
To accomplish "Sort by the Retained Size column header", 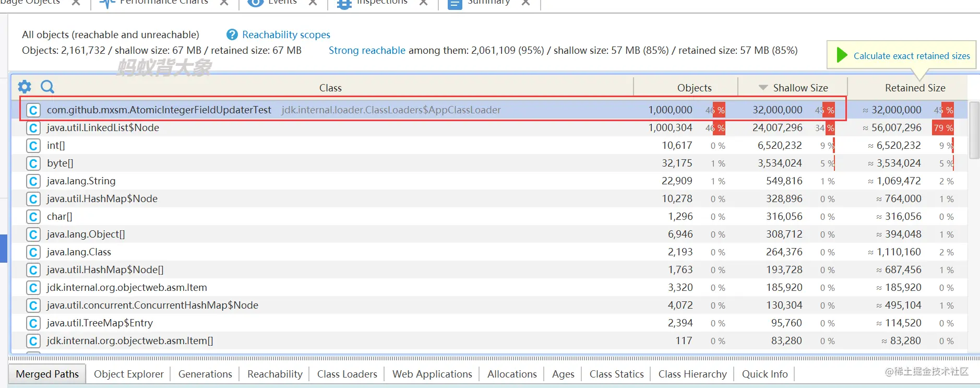I will click(914, 88).
